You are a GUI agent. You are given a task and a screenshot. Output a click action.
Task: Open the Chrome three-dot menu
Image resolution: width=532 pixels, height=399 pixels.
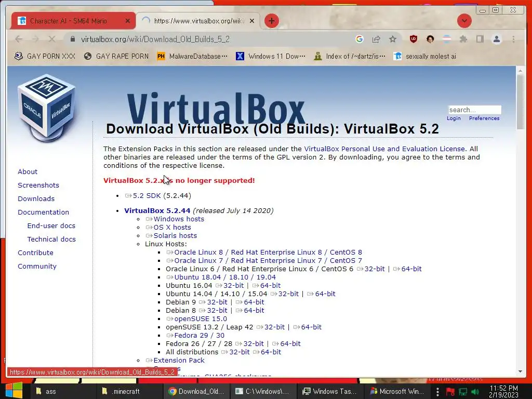(x=513, y=39)
